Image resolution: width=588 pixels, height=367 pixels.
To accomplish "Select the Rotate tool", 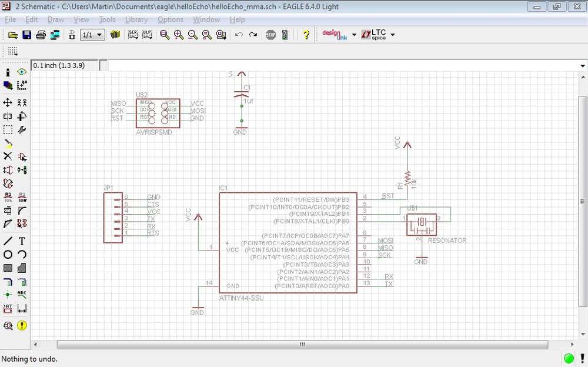I will point(22,116).
